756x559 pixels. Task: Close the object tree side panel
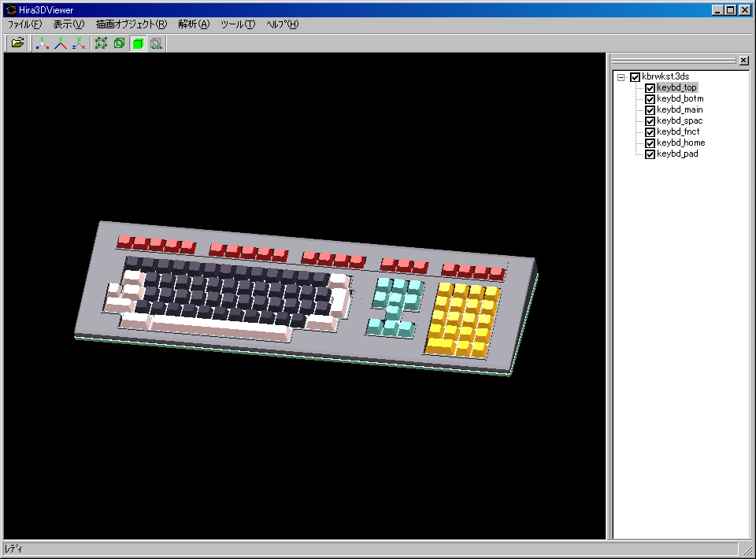tap(744, 61)
